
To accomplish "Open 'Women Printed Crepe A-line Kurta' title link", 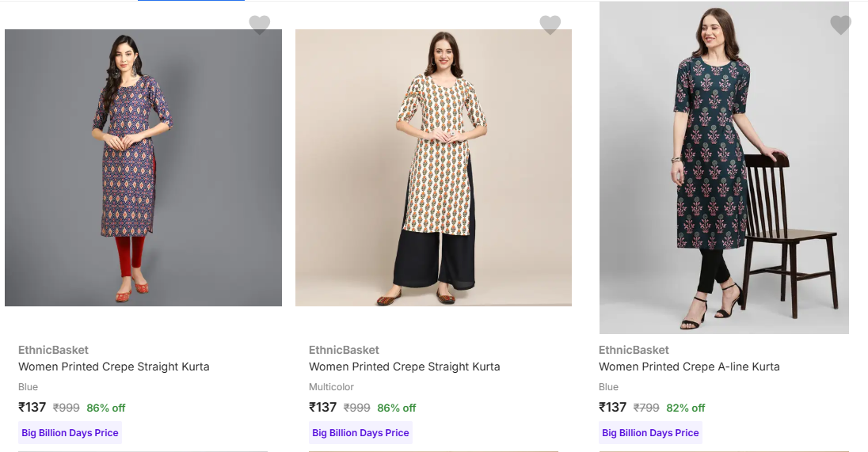I will 689,367.
